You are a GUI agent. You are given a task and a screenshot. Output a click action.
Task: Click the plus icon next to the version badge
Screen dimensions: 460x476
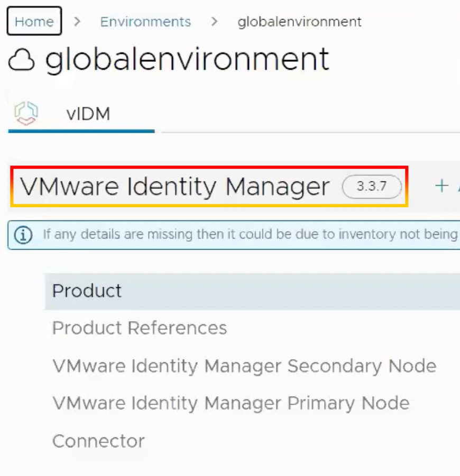(x=441, y=186)
